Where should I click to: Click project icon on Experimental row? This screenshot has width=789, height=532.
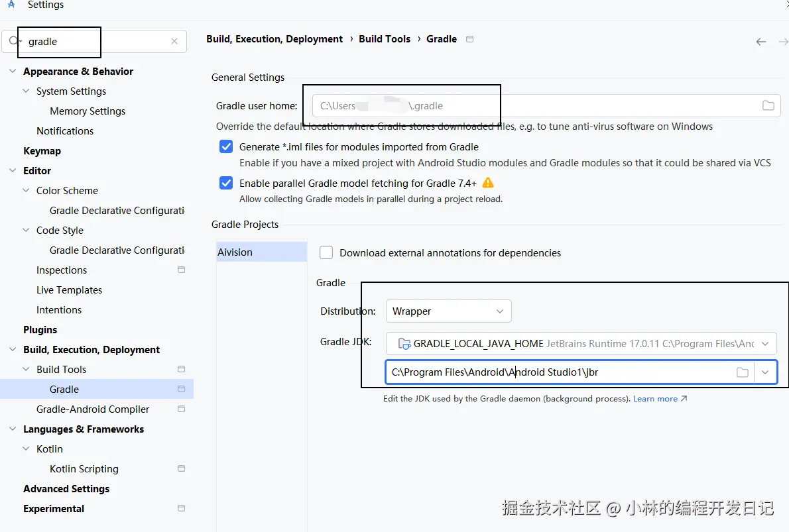click(181, 508)
